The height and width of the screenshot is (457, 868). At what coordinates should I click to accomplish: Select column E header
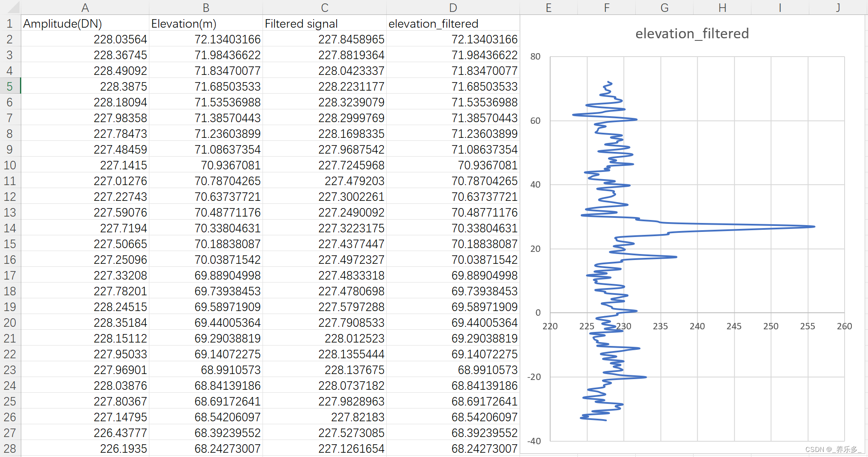[548, 7]
